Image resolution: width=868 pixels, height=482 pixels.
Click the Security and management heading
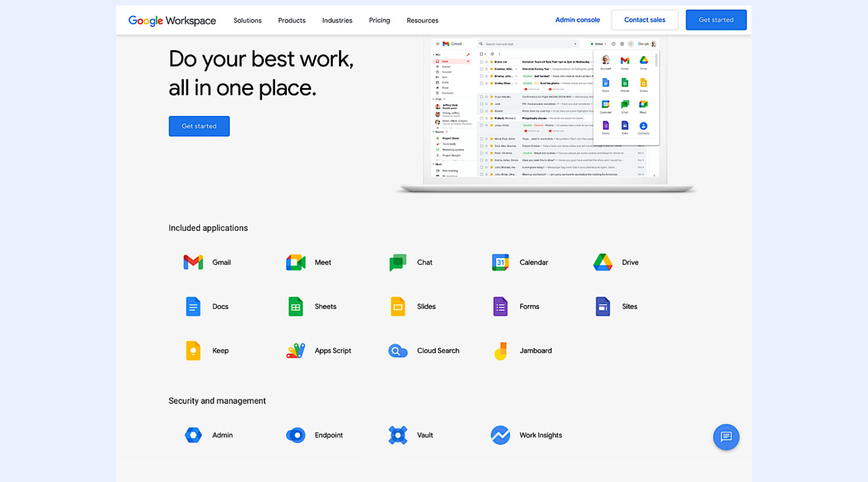(x=217, y=401)
